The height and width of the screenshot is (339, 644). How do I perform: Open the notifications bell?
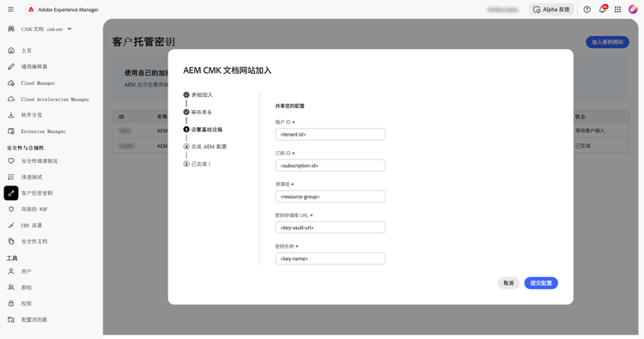[x=603, y=9]
